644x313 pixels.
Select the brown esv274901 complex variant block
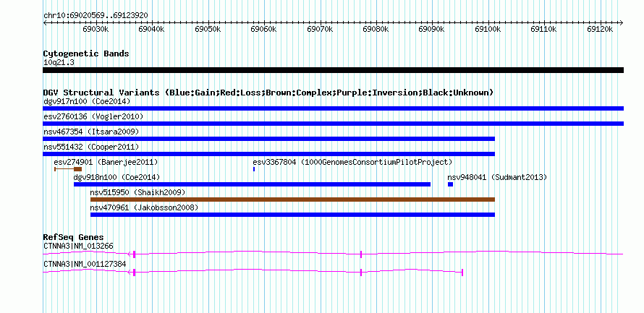77,169
